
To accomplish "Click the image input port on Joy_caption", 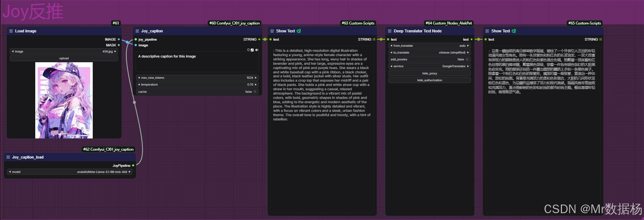I will point(136,45).
